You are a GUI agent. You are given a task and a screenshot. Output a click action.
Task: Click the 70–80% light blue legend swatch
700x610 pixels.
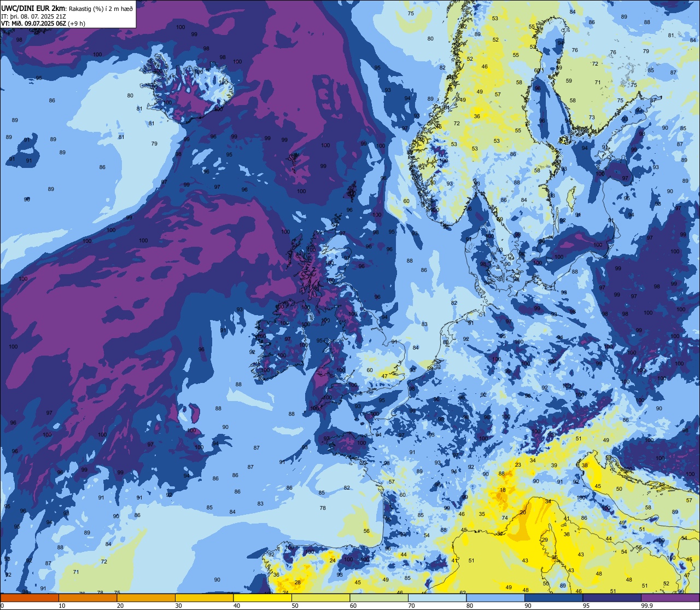(437, 597)
